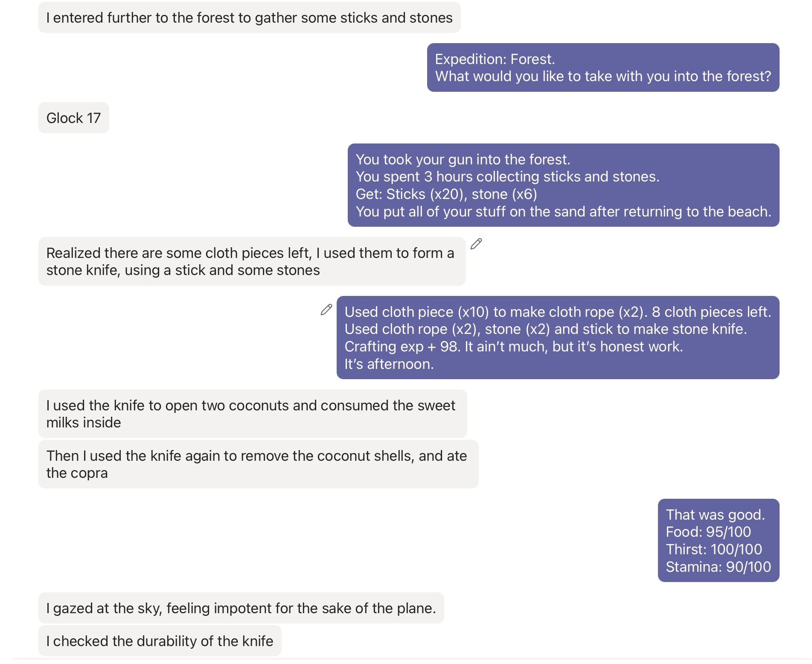Click the "It's afternoon." line

pos(389,364)
